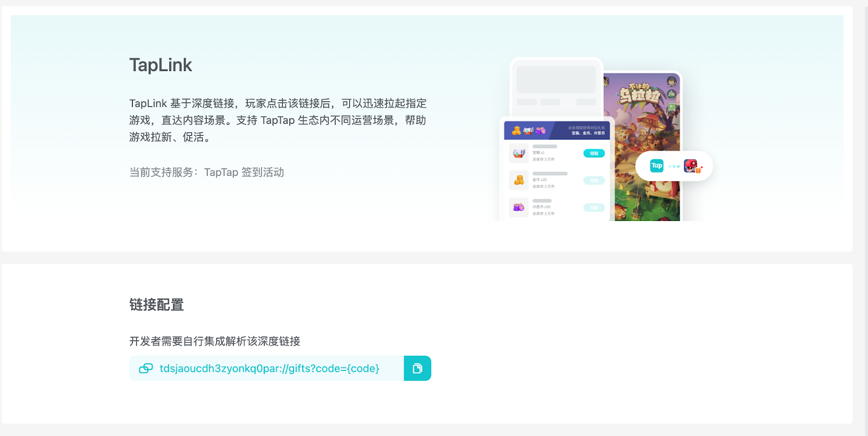This screenshot has height=436, width=868.
Task: Click the TapLink 基于深度链接 description paragraph
Action: coord(278,120)
